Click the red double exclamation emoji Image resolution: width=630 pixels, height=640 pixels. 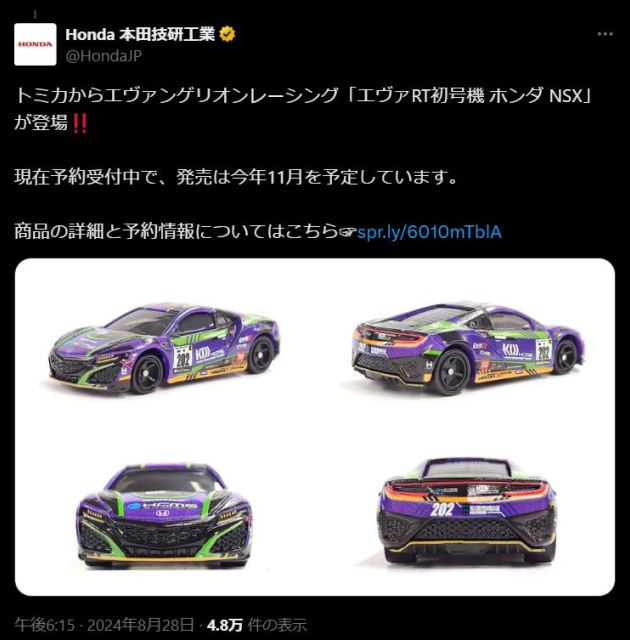[x=79, y=123]
